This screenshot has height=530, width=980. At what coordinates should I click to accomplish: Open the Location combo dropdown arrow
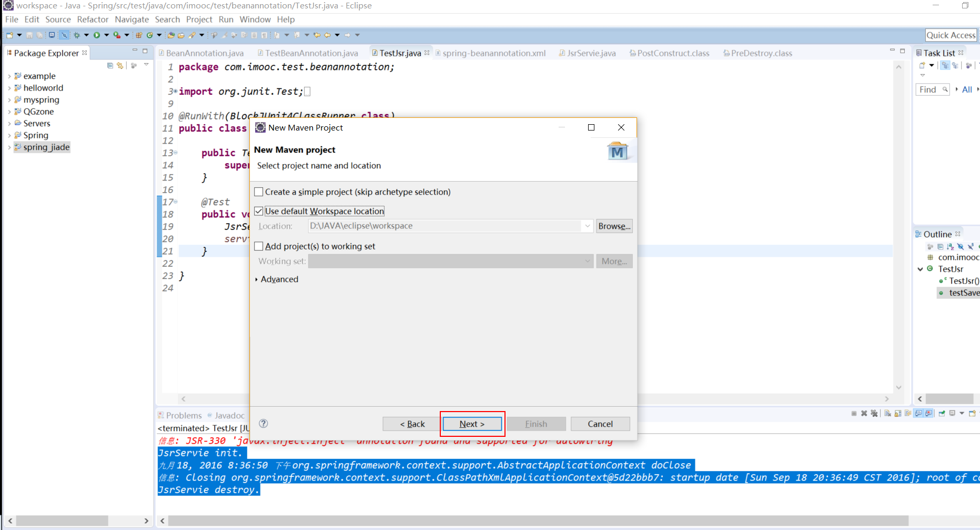pos(587,226)
